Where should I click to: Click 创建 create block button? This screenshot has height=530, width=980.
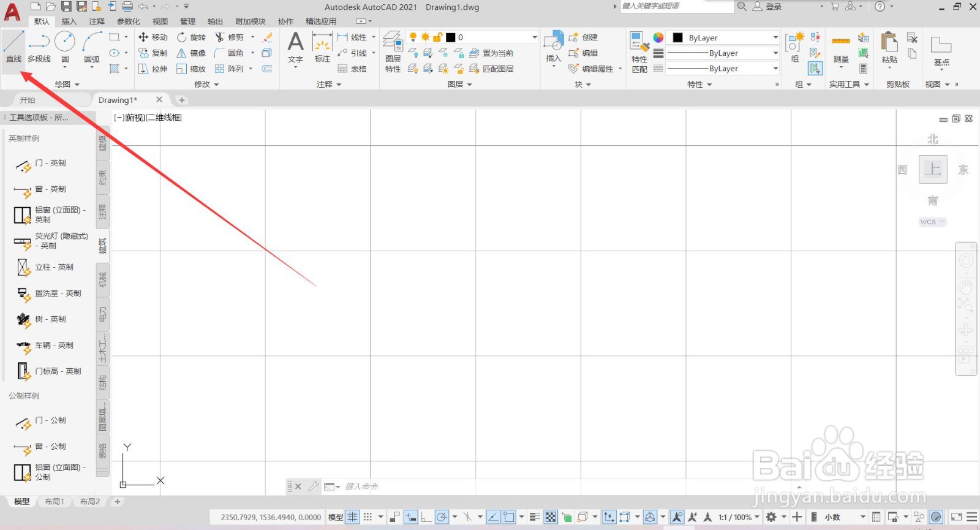click(x=583, y=37)
